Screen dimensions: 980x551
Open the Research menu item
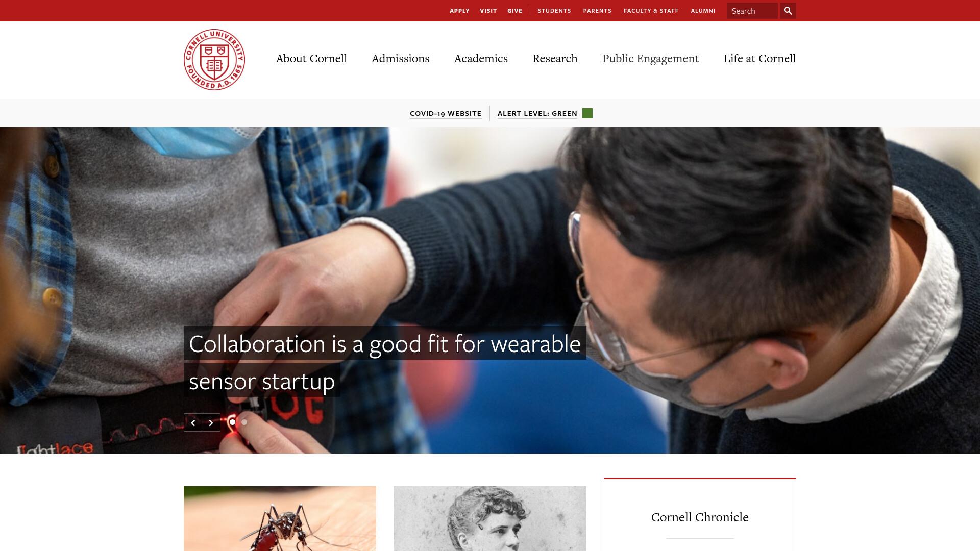[555, 58]
